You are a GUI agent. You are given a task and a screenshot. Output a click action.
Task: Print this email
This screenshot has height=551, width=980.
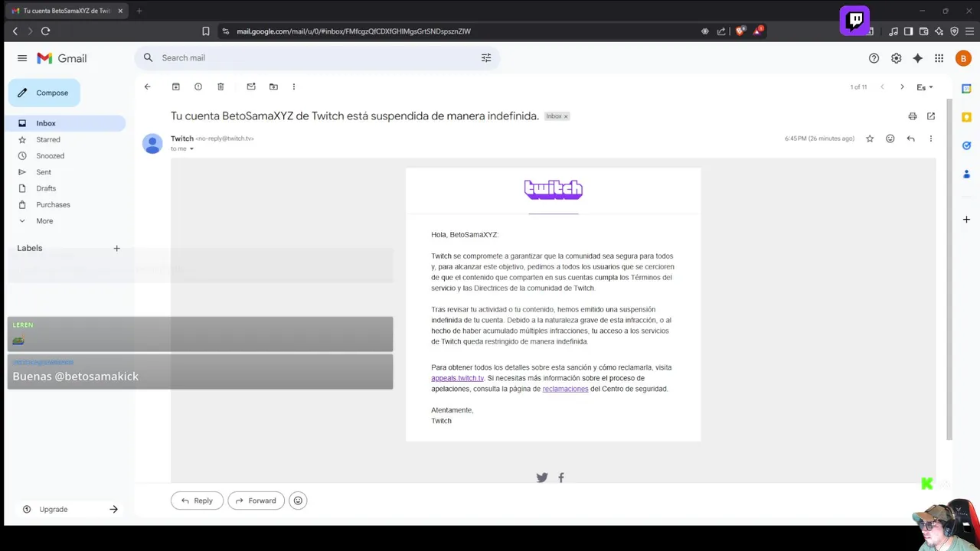click(x=913, y=116)
